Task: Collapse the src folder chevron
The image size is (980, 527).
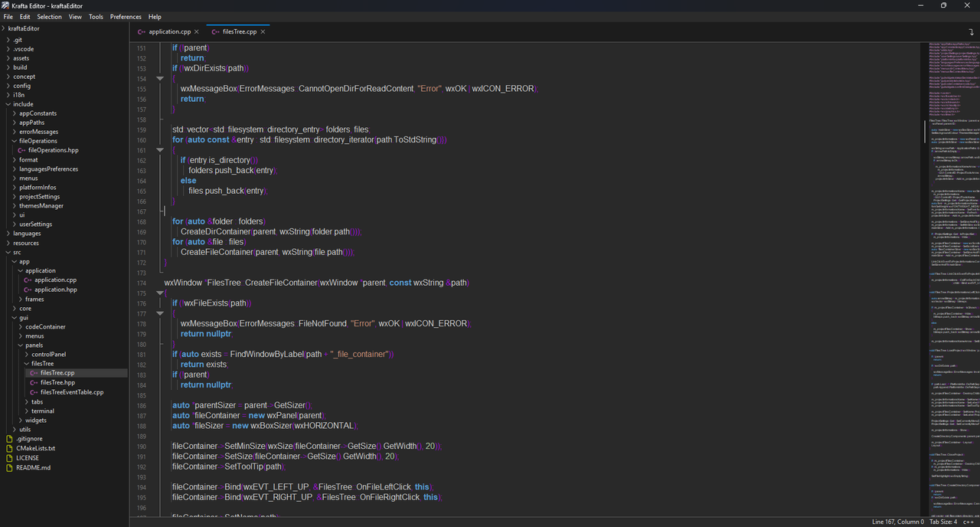Action: tap(8, 252)
